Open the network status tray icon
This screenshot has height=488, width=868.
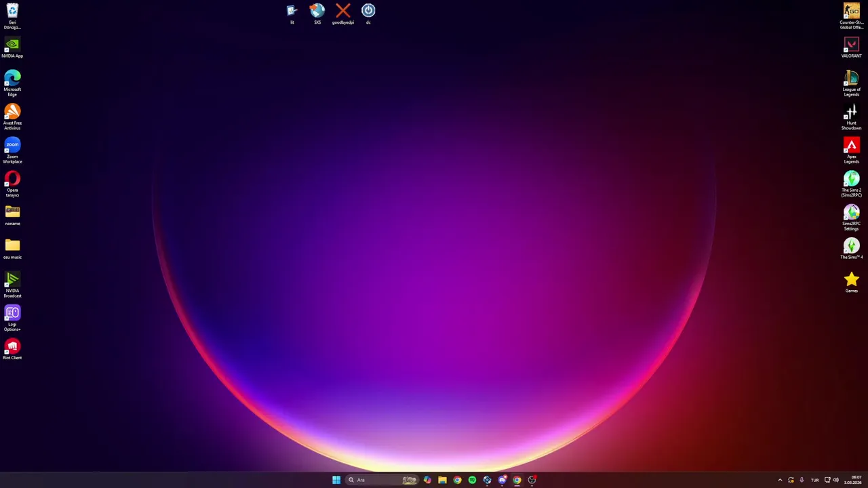[827, 480]
